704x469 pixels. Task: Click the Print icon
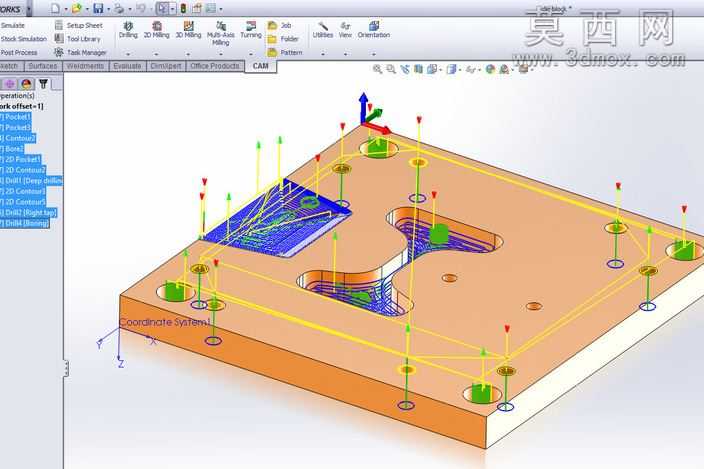point(119,8)
